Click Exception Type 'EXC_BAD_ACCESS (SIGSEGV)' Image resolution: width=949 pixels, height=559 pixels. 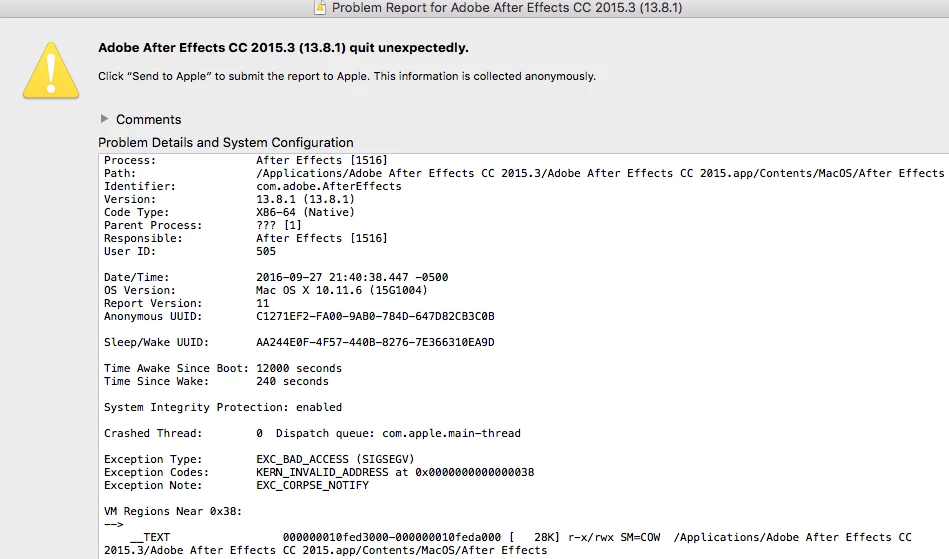(x=335, y=459)
